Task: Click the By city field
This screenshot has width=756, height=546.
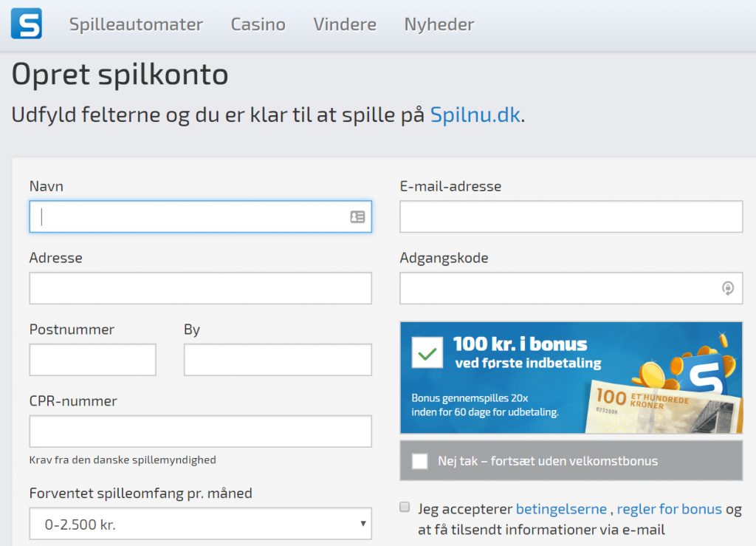Action: point(278,359)
